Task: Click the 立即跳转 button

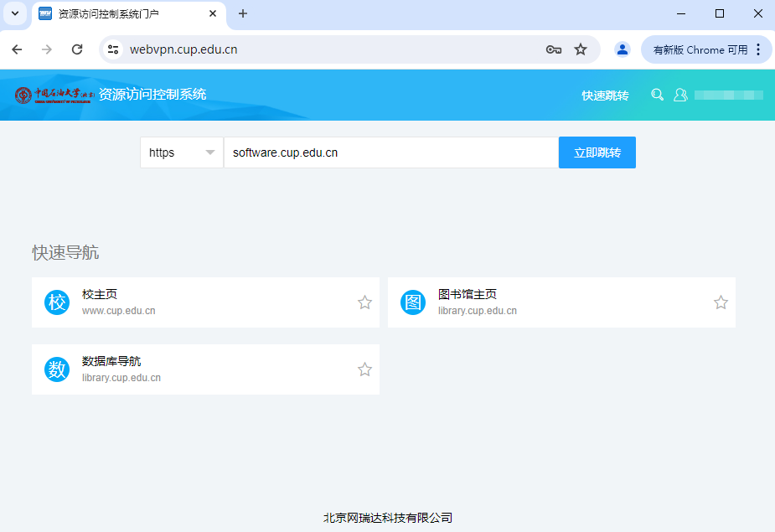Action: 597,152
